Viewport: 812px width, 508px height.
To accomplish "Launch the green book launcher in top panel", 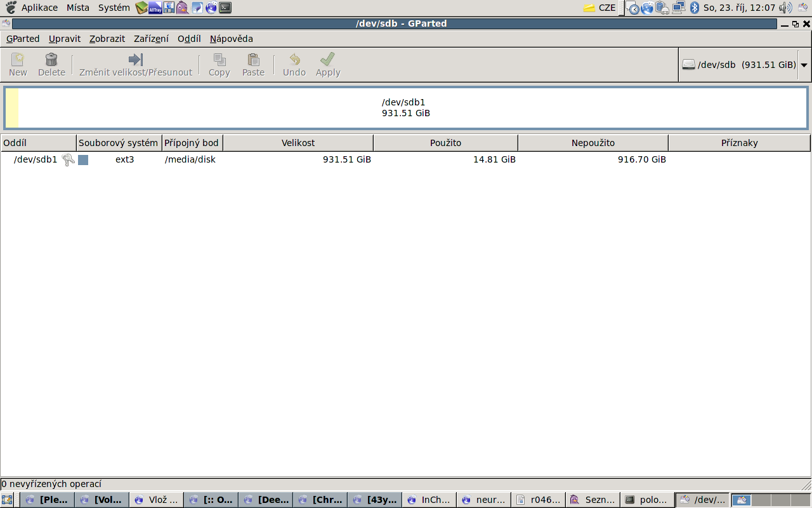I will 141,8.
